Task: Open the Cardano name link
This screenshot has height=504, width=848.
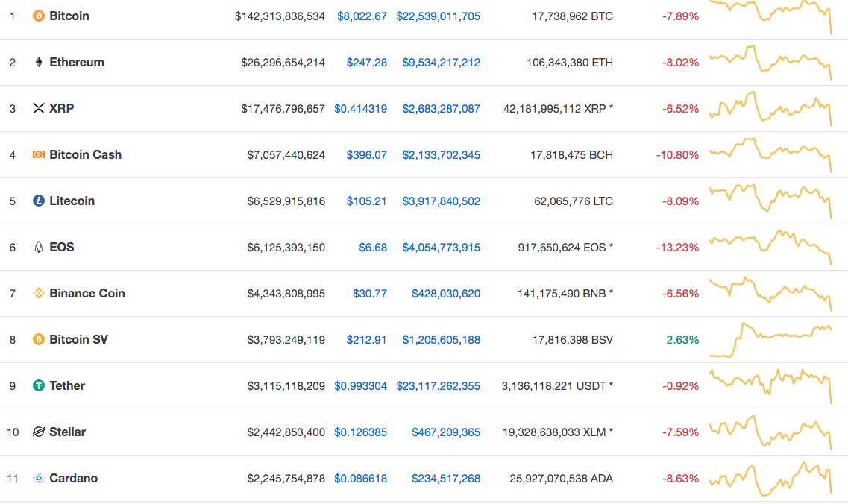Action: pyautogui.click(x=73, y=478)
